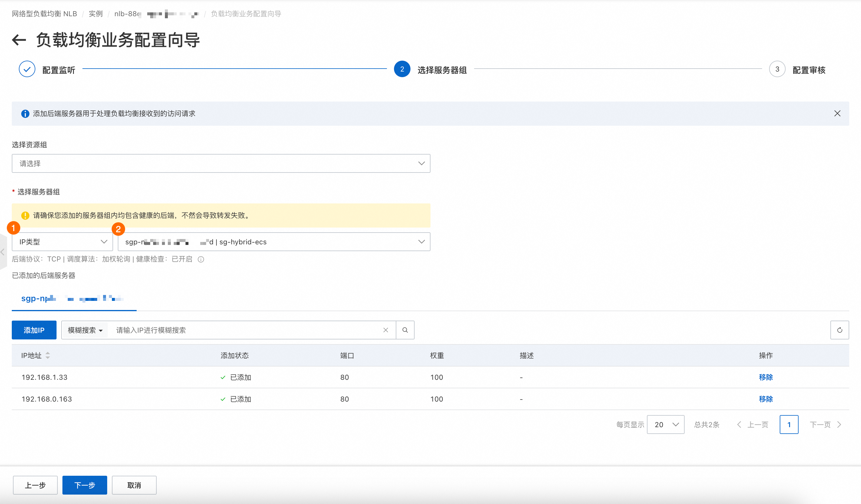Viewport: 861px width, 504px height.
Task: Click the 下一步 button
Action: point(85,485)
